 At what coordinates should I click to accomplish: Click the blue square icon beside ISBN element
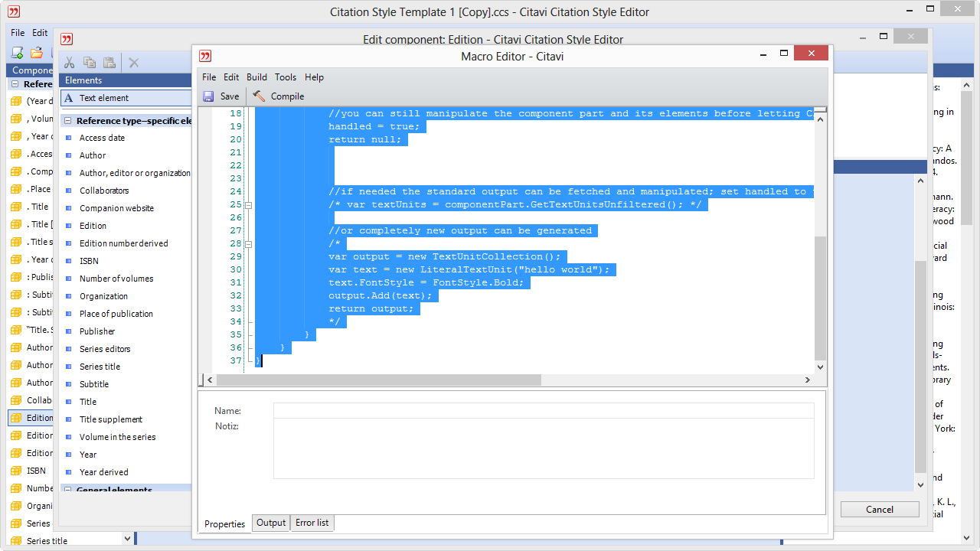click(x=68, y=261)
